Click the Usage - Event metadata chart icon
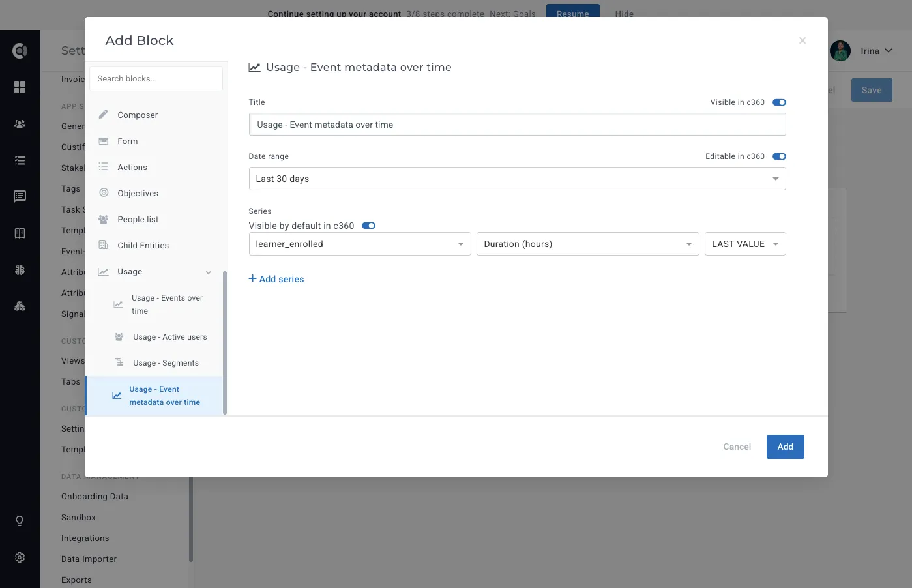The height and width of the screenshot is (588, 912). point(116,396)
